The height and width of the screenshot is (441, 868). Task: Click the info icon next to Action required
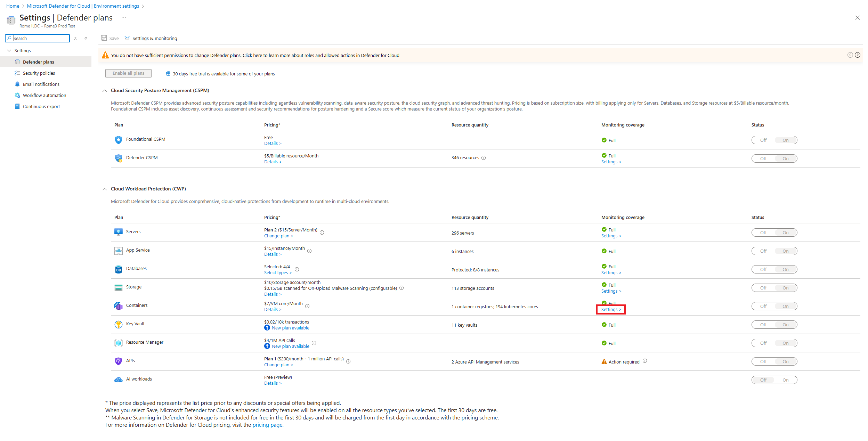click(x=645, y=361)
